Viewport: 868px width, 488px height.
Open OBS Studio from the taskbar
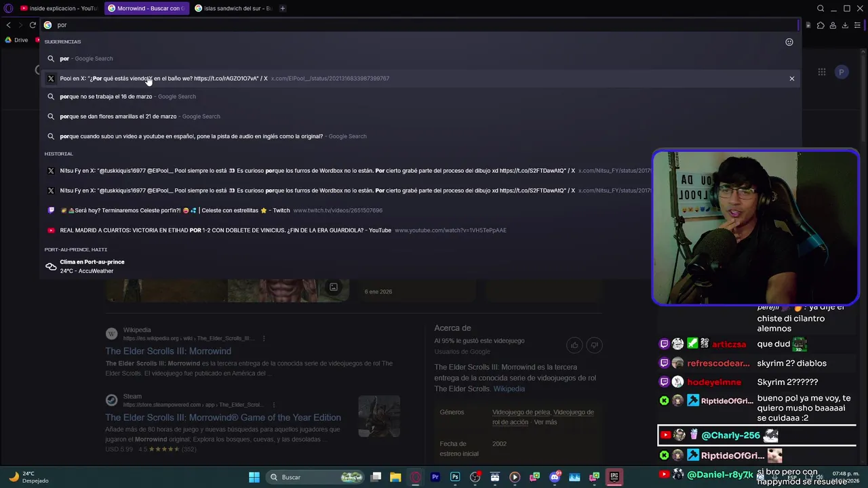tap(475, 477)
